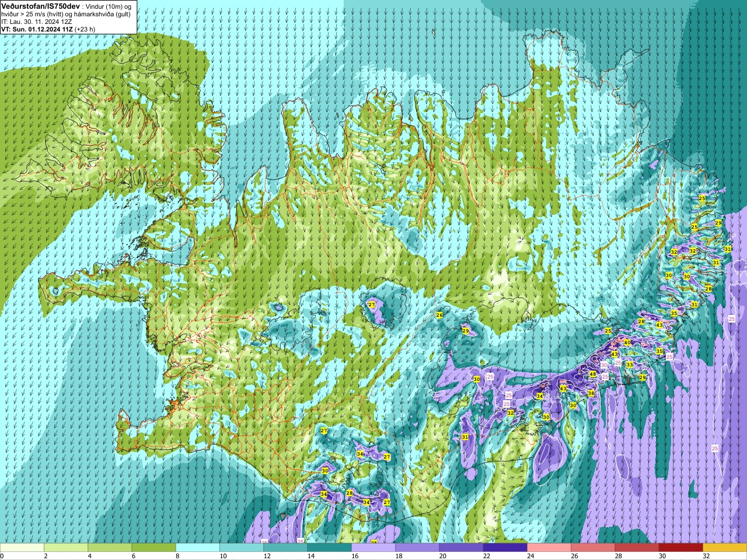Click the 20–22 m/s violet legend swatch

click(461, 548)
